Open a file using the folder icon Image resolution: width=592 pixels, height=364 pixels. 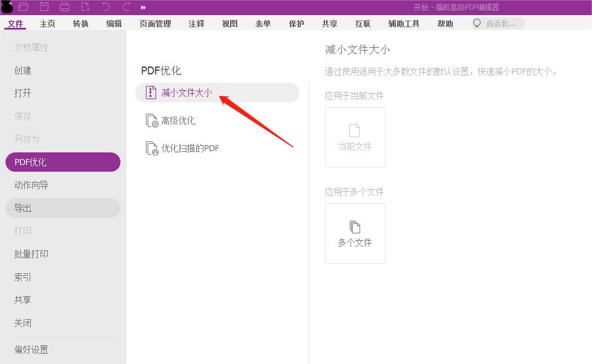[22, 7]
